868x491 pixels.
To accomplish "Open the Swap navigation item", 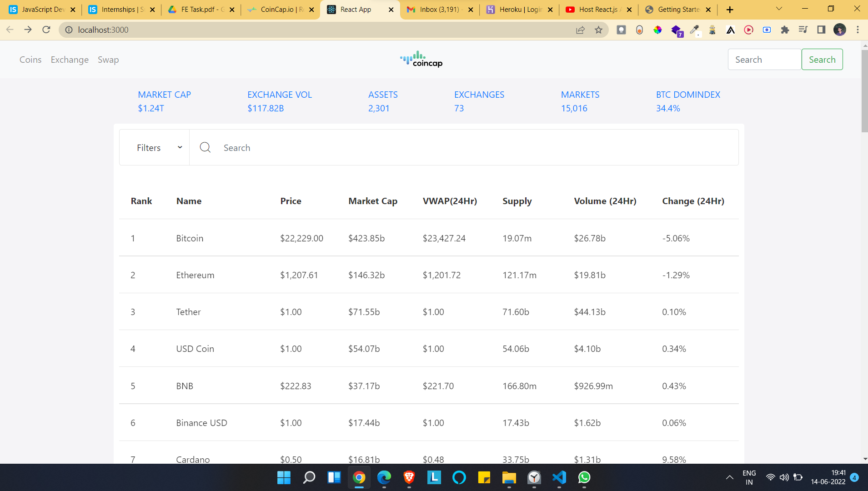I will [x=108, y=60].
